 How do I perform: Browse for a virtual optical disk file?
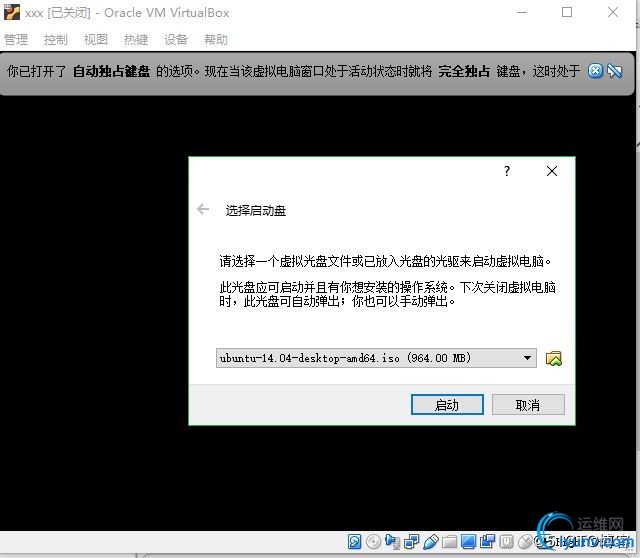553,358
